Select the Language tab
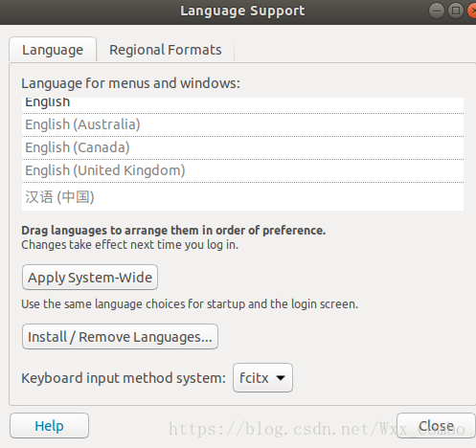 [x=53, y=50]
